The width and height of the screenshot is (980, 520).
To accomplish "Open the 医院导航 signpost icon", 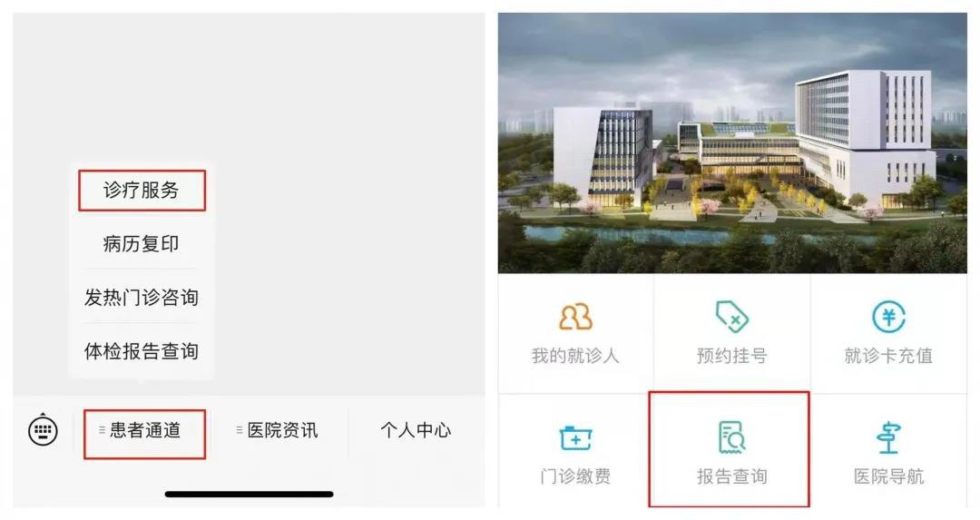I will (x=888, y=437).
